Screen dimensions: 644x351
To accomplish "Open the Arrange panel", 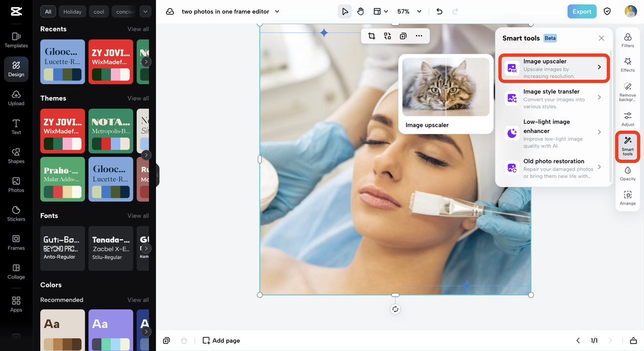I will tap(627, 198).
